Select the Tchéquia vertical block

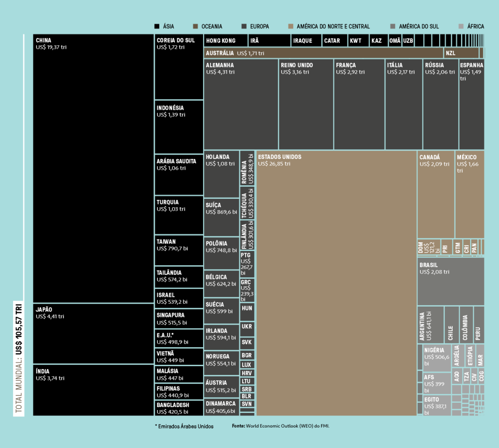click(x=247, y=203)
